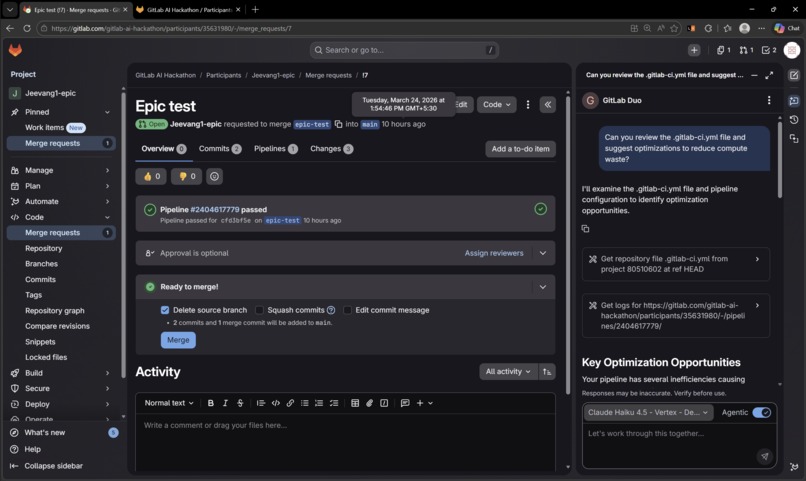This screenshot has width=806, height=481.
Task: Insert code formatting in comment editor
Action: 276,403
